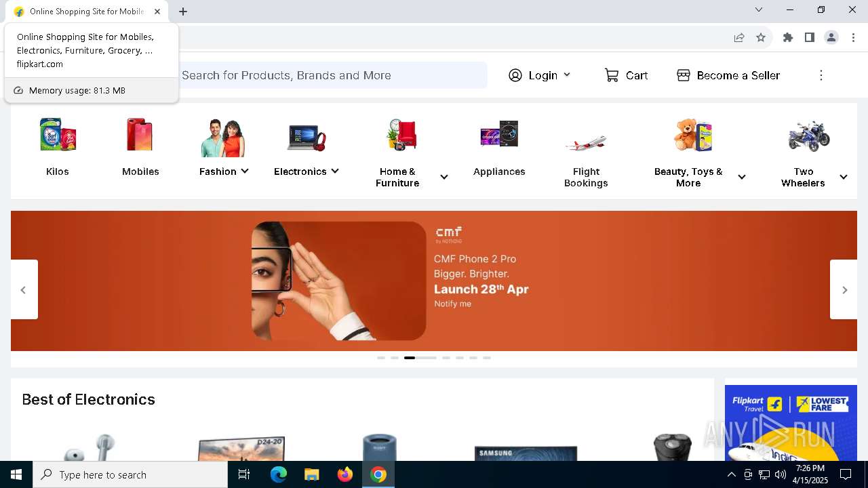868x488 pixels.
Task: Open File Explorer from the taskbar
Action: point(312,474)
